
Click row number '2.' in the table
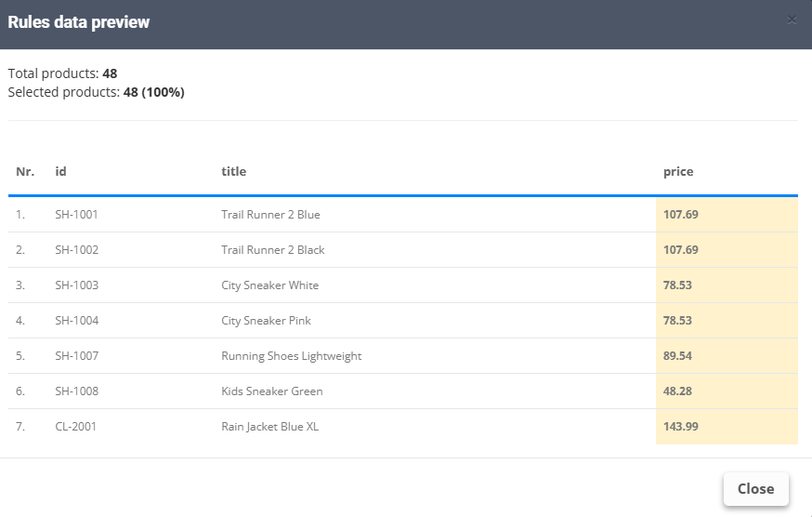[x=20, y=250]
